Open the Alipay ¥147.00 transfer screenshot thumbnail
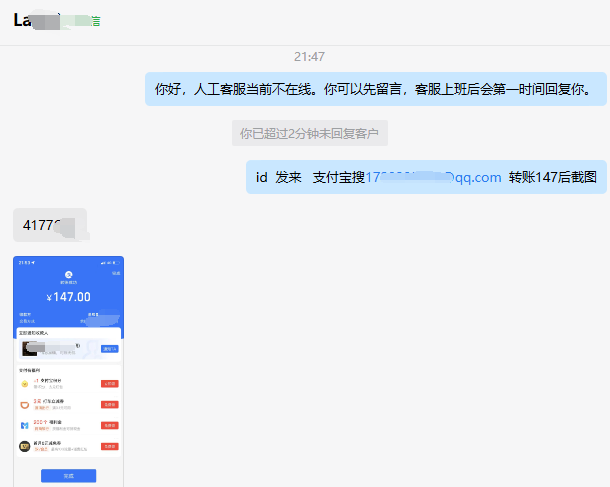 pyautogui.click(x=68, y=371)
